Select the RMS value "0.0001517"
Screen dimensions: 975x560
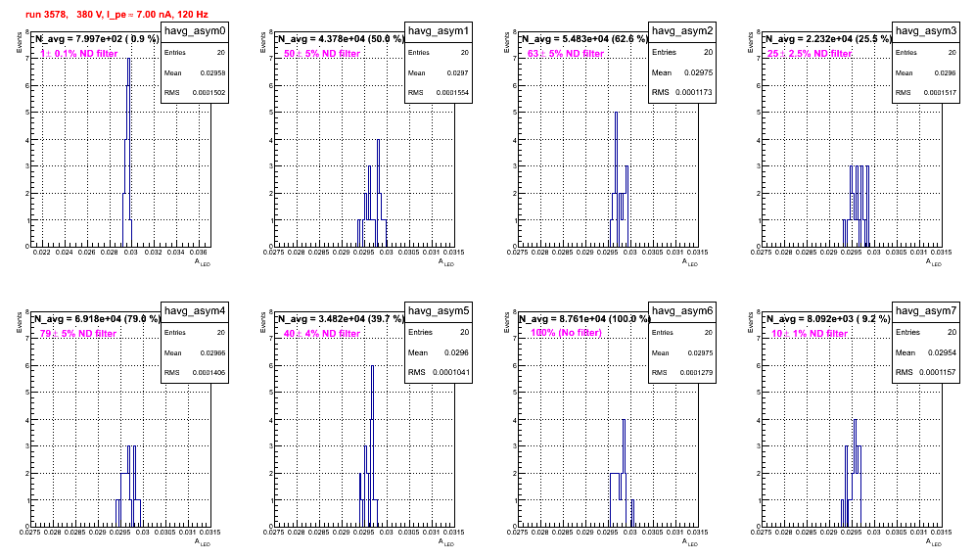click(x=940, y=93)
